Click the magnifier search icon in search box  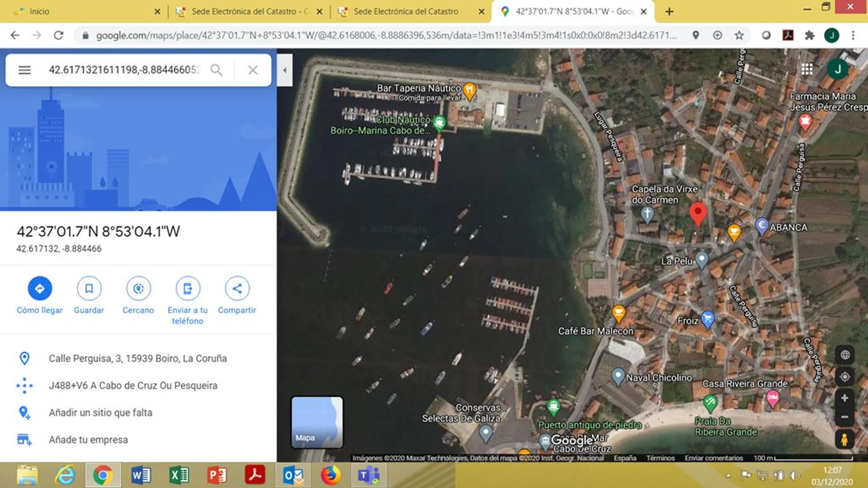pos(216,70)
